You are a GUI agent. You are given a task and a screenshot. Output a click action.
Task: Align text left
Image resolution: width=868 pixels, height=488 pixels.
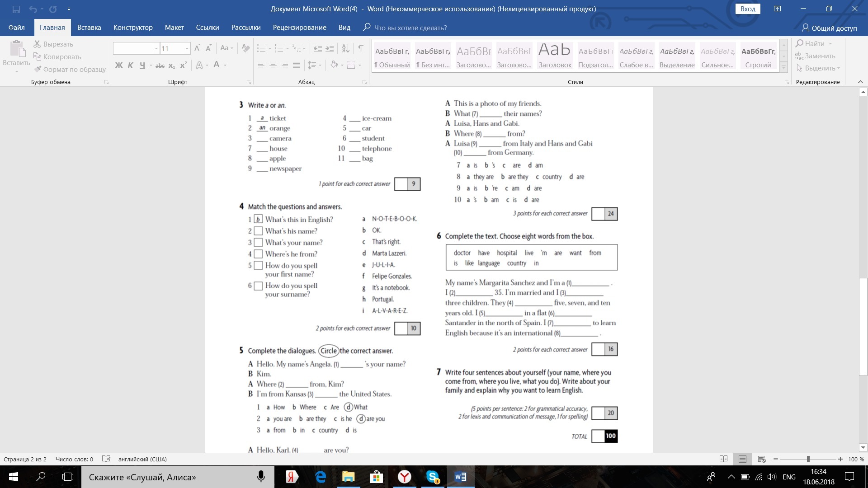tap(261, 65)
